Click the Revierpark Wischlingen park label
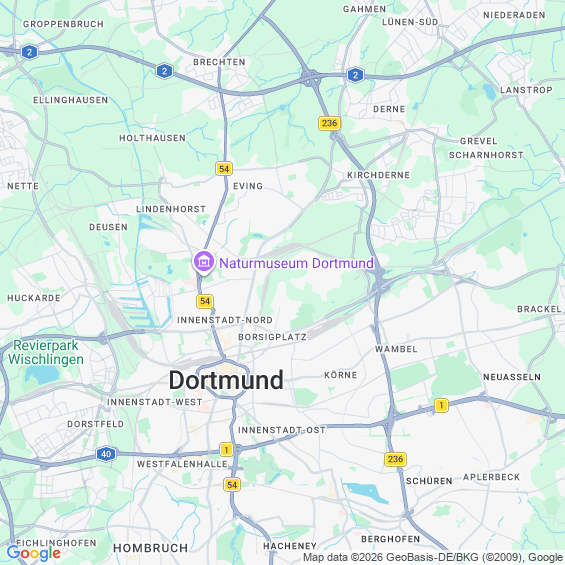This screenshot has height=565, width=565. coord(46,352)
